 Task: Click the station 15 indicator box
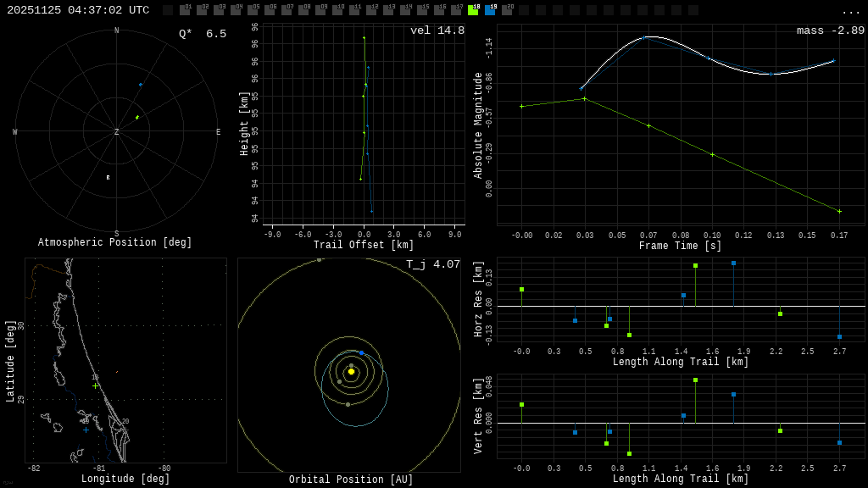pyautogui.click(x=422, y=10)
